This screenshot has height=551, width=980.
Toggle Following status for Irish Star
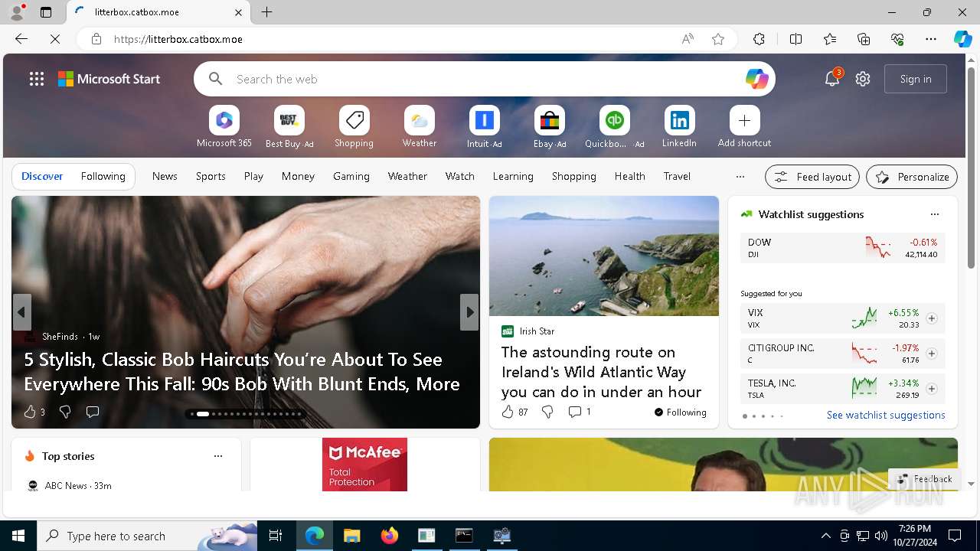click(680, 412)
